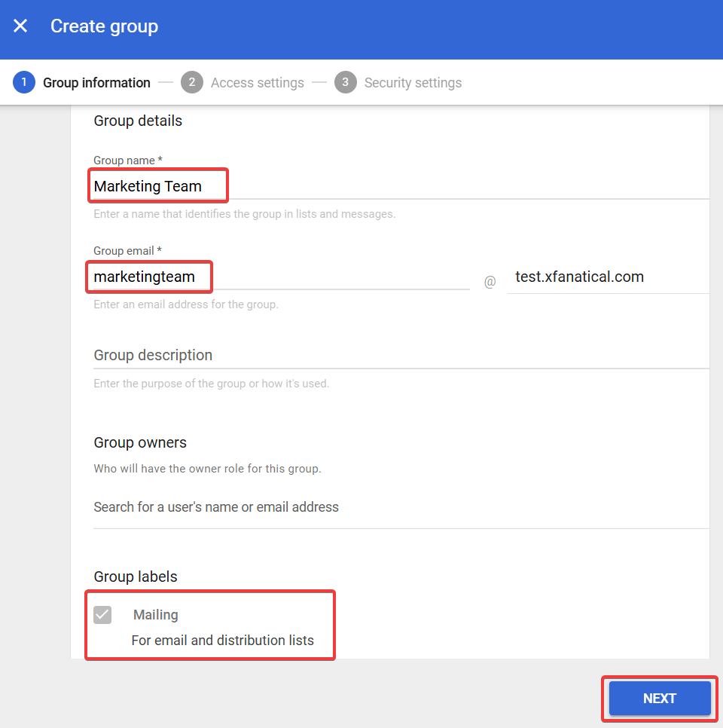Close the Create group dialog with X
The width and height of the screenshot is (723, 728).
pyautogui.click(x=20, y=26)
